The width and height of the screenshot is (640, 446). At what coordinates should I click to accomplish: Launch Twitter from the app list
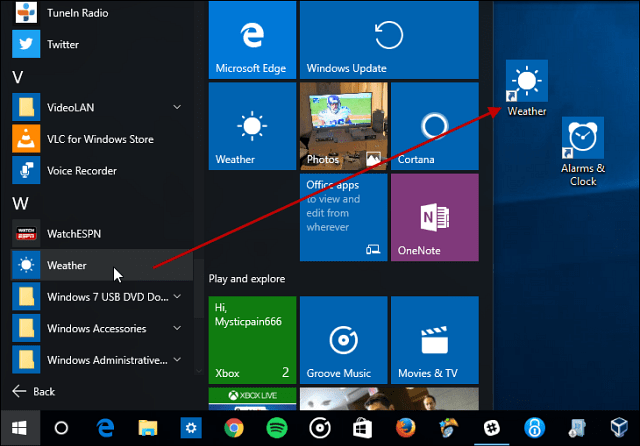coord(102,44)
